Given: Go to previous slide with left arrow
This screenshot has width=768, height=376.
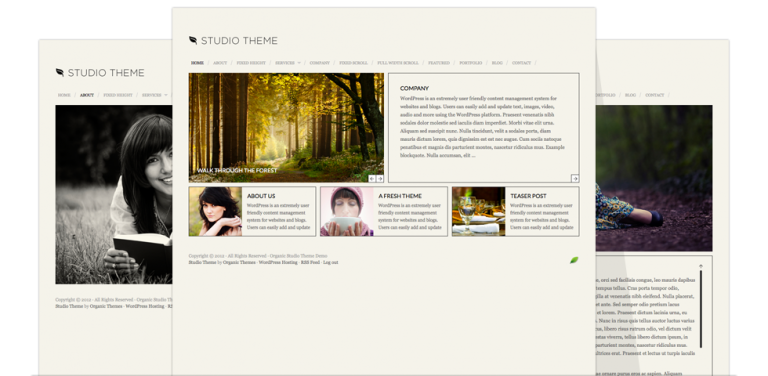Looking at the screenshot, I should pyautogui.click(x=372, y=179).
